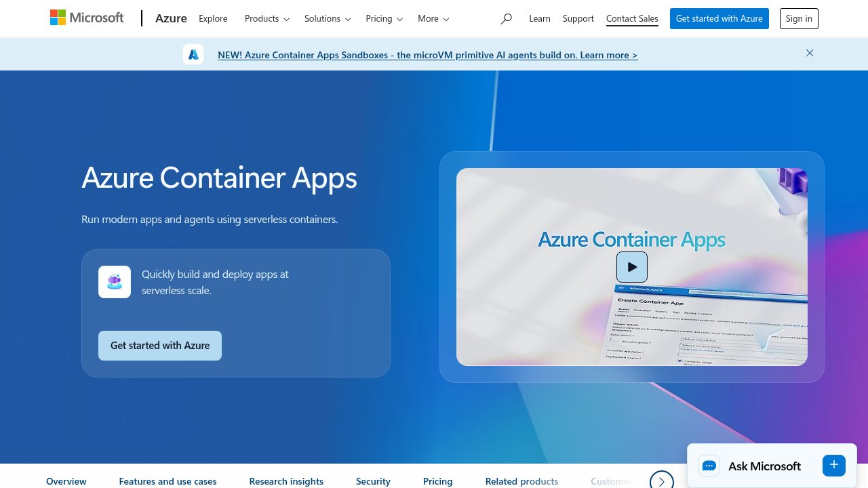Jump to Research insights tab
The width and height of the screenshot is (868, 488).
click(286, 481)
